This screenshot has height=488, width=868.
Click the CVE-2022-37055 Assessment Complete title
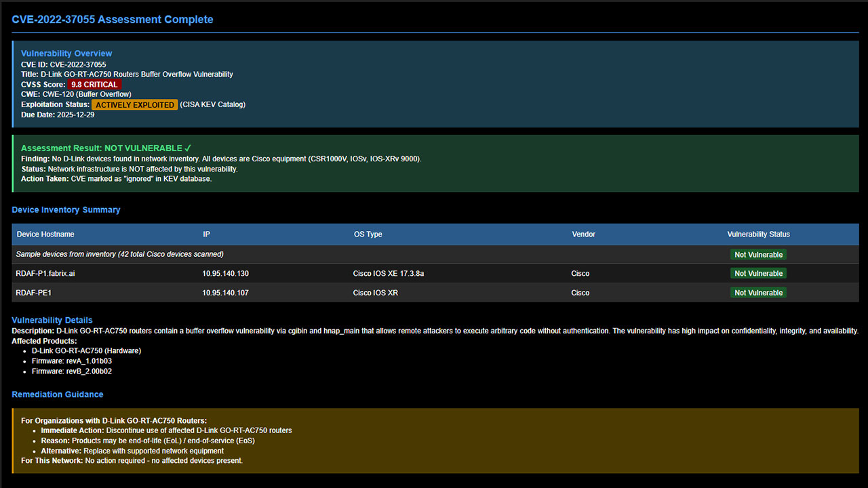pos(113,20)
